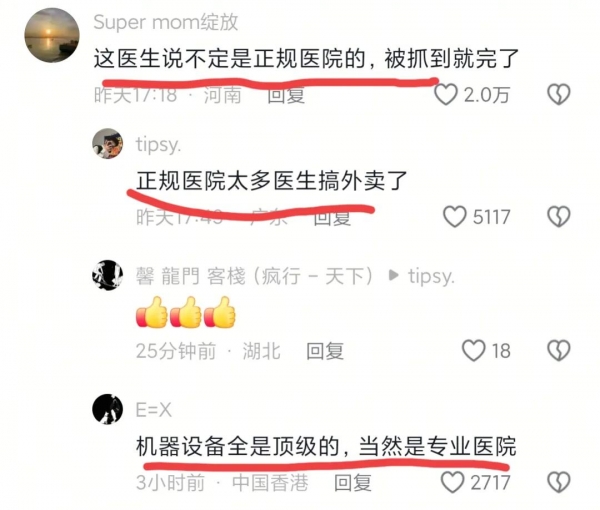This screenshot has width=600, height=510.
Task: Select the comment text 机器设备全是顶级的
Action: (x=237, y=446)
